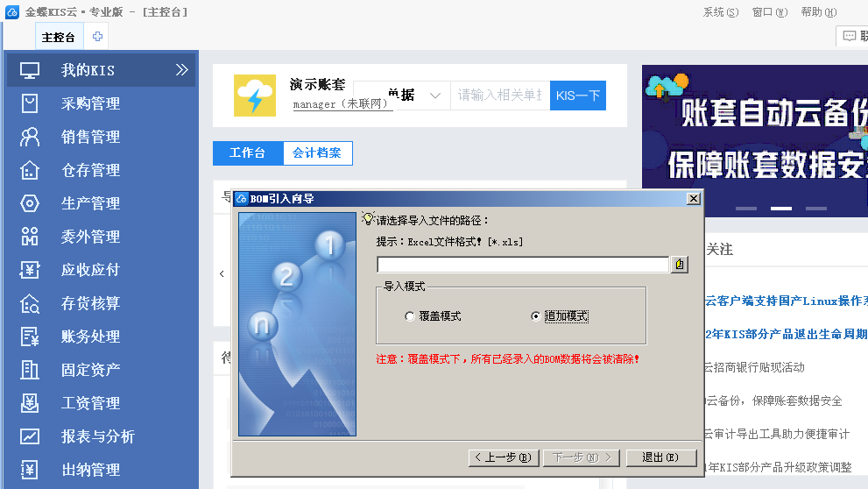This screenshot has width=868, height=489.
Task: Open 生产管理 hexagon icon
Action: click(x=30, y=203)
